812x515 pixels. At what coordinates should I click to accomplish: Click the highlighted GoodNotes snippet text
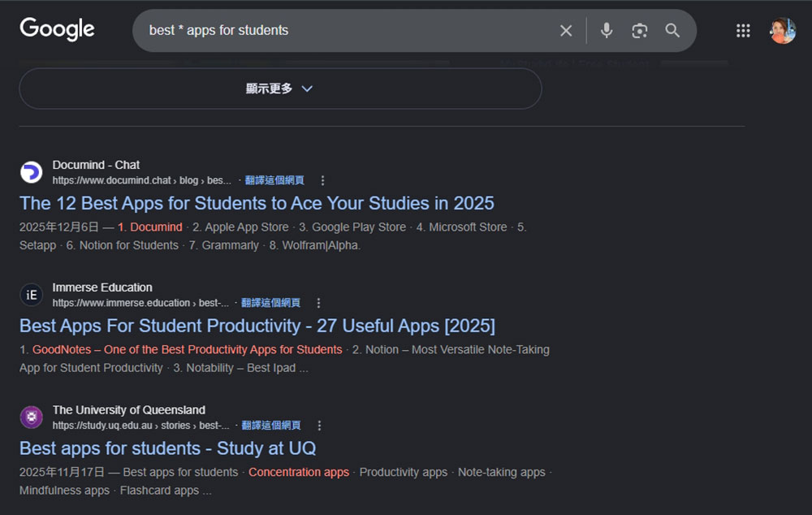[x=187, y=350]
